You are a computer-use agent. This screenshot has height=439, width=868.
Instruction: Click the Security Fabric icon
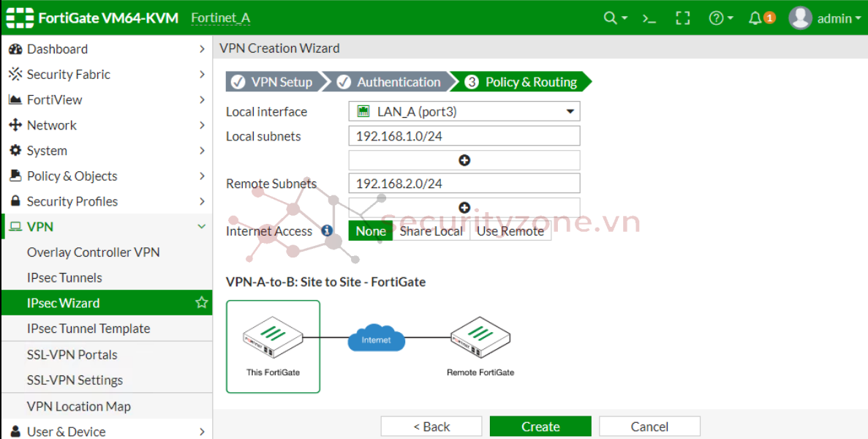tap(15, 74)
